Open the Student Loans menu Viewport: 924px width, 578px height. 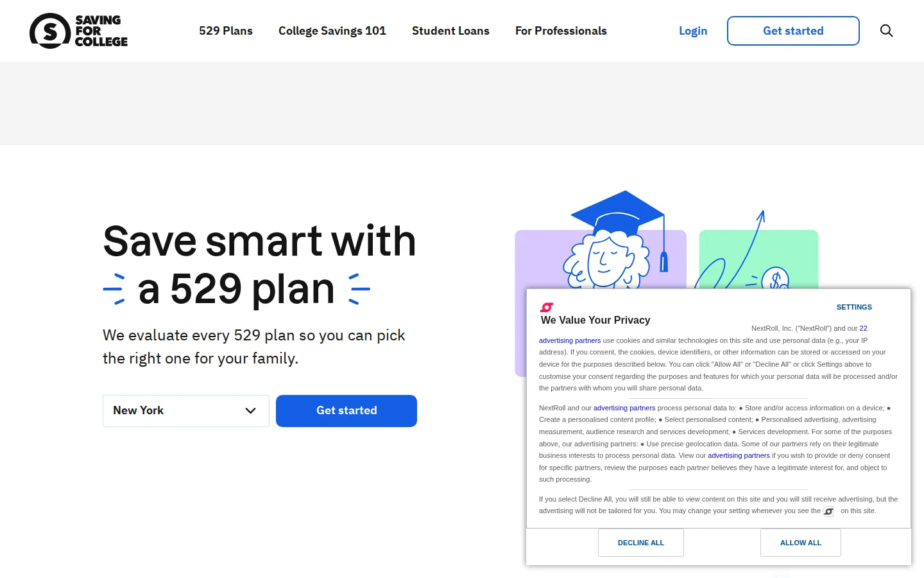coord(450,31)
